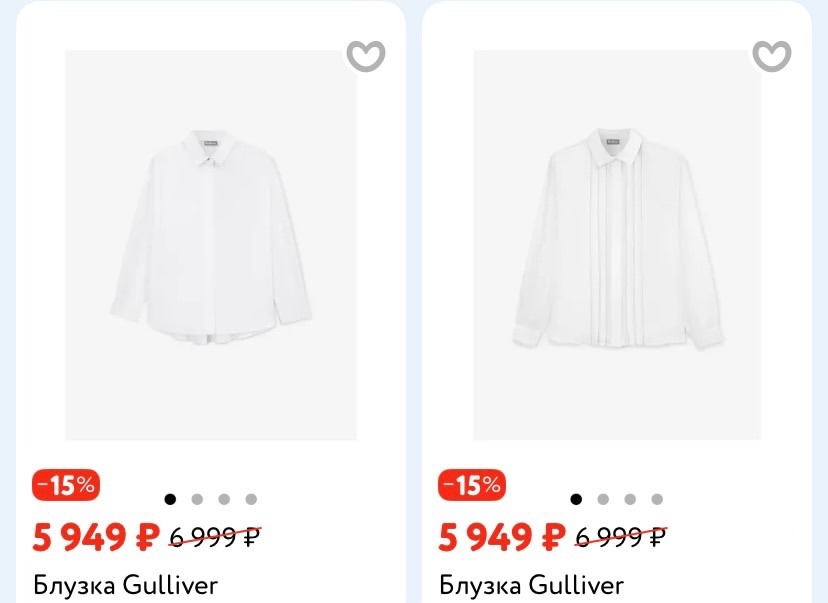Click the -15% badge on left card
This screenshot has height=603, width=828.
tap(66, 486)
